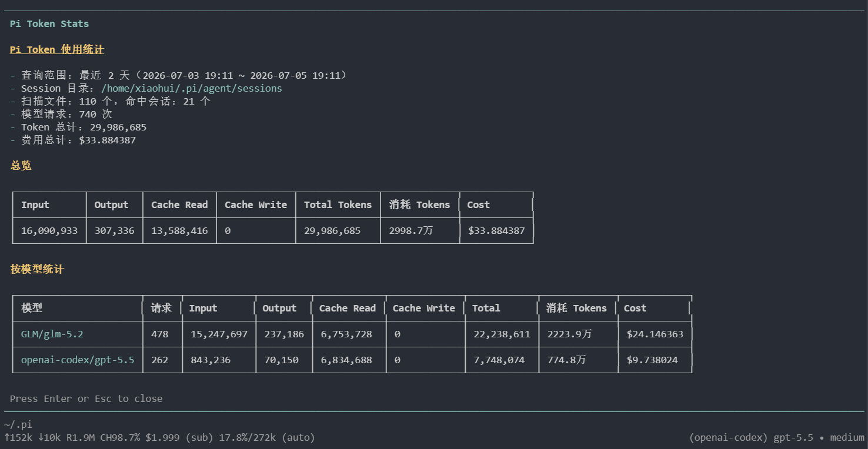This screenshot has height=449, width=868.
Task: Click the 237,186 output cell
Action: click(284, 334)
